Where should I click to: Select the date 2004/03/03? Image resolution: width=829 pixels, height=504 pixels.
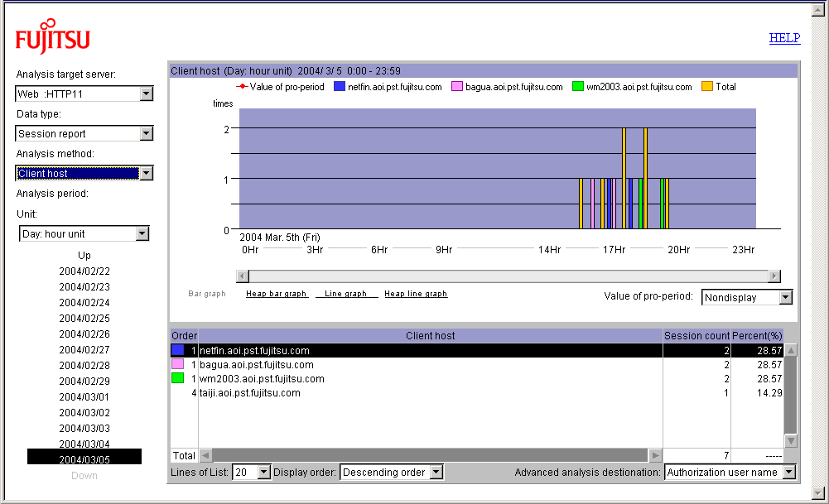pyautogui.click(x=84, y=429)
